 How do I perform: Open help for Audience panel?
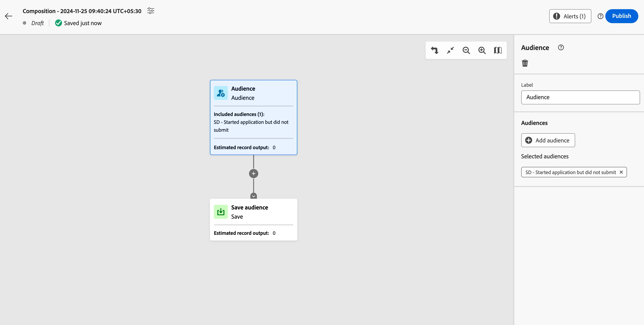pyautogui.click(x=561, y=47)
